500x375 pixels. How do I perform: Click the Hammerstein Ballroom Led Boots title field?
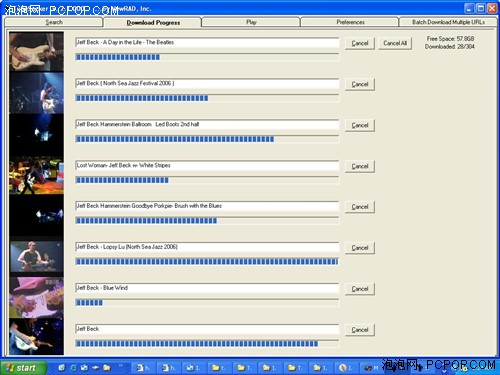[x=207, y=125]
